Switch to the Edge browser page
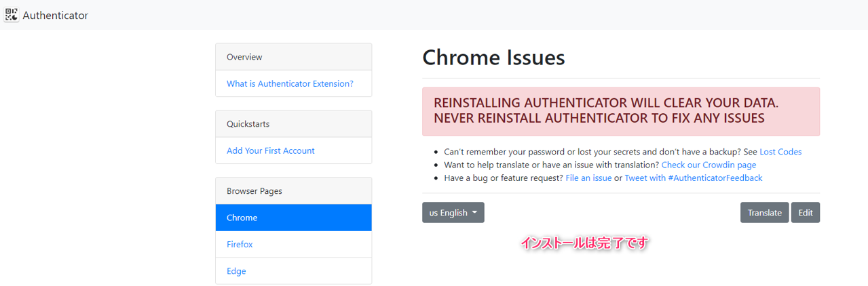Screen dimensions: 868x286 (293, 271)
